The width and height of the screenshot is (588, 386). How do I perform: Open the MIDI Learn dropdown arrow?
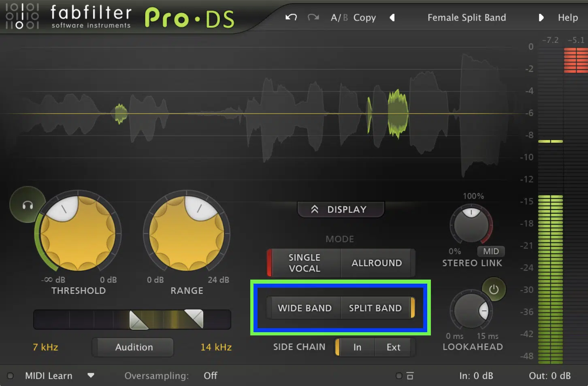pyautogui.click(x=91, y=375)
